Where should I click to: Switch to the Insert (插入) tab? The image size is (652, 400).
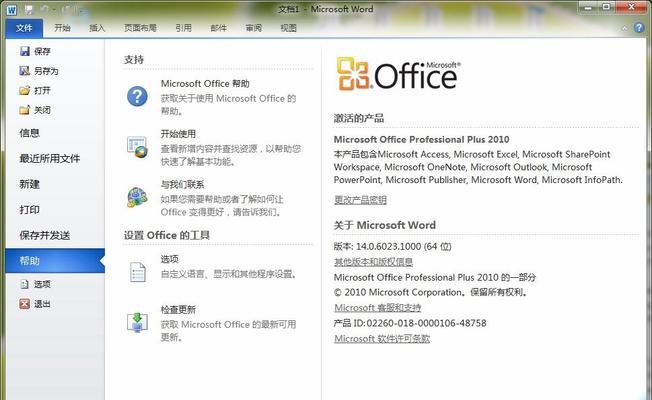[97, 28]
